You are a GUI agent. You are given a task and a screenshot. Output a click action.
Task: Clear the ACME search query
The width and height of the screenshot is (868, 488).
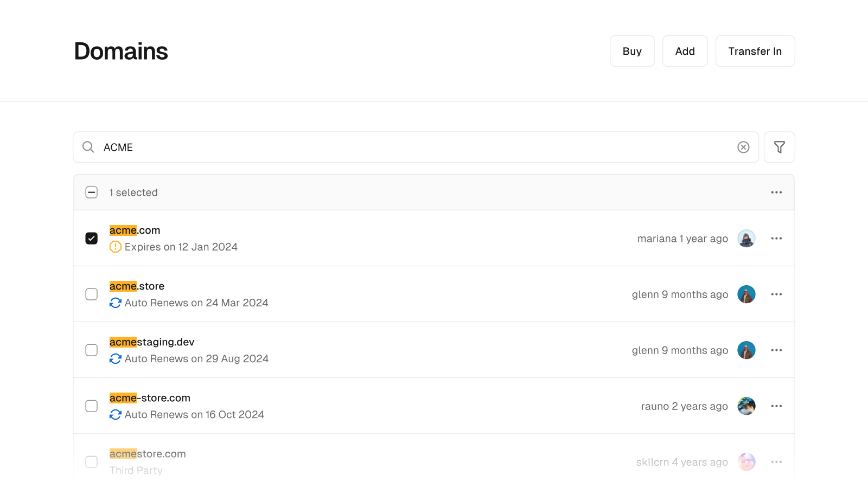[x=743, y=147]
